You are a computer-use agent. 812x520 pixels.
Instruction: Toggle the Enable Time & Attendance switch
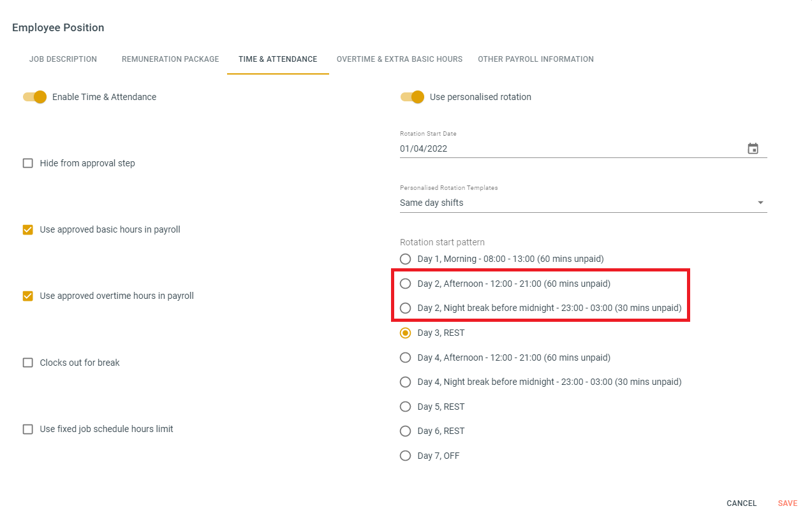click(35, 97)
